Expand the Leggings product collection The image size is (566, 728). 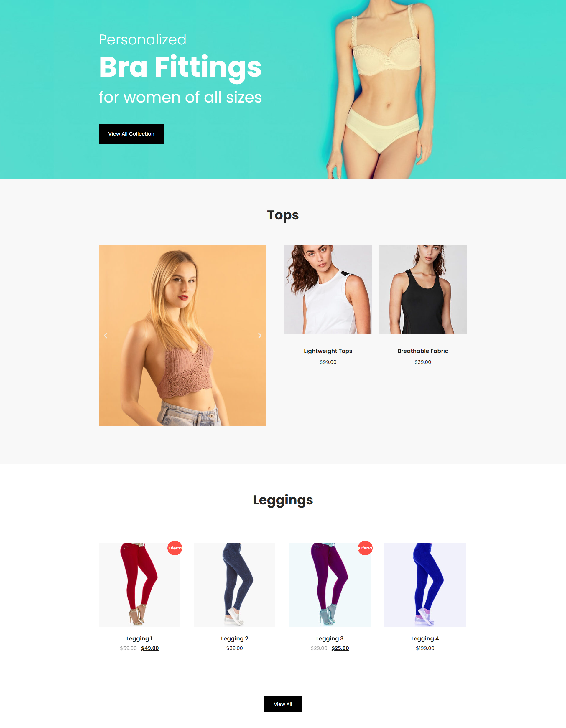point(283,704)
